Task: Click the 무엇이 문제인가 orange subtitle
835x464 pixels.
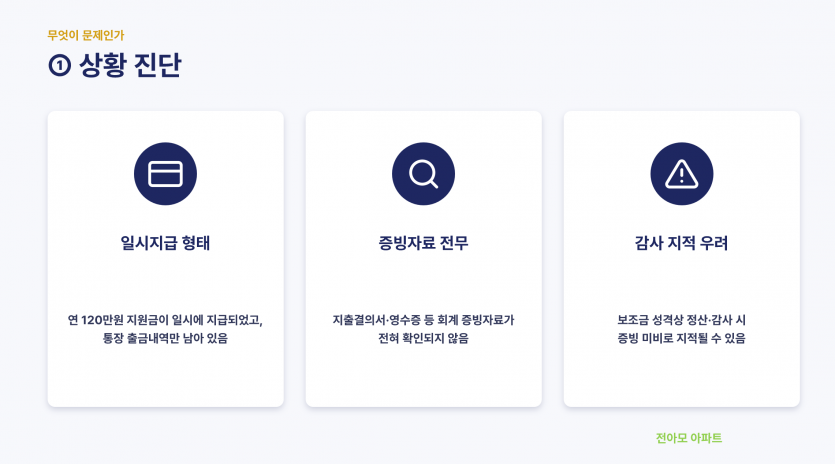Action: [86, 36]
